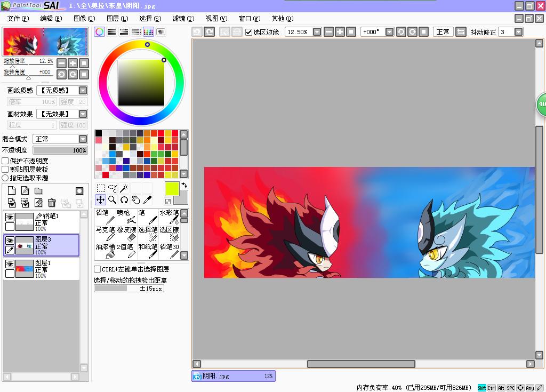Select the move tool

[x=101, y=200]
